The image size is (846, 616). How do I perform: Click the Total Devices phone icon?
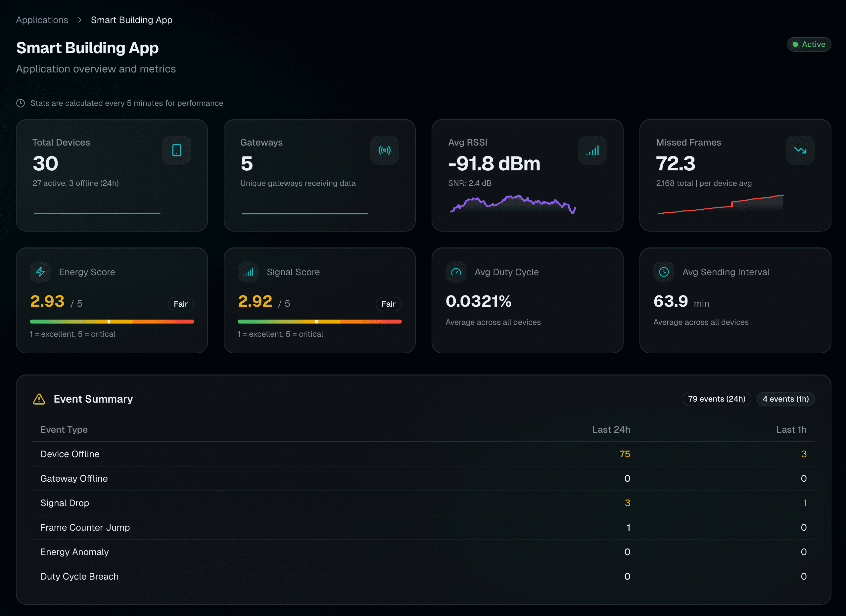tap(176, 150)
